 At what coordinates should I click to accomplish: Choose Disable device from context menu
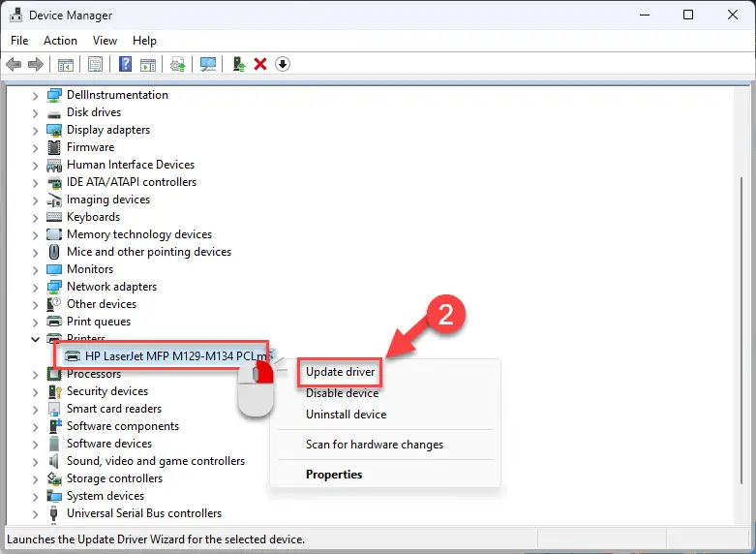[x=342, y=393]
